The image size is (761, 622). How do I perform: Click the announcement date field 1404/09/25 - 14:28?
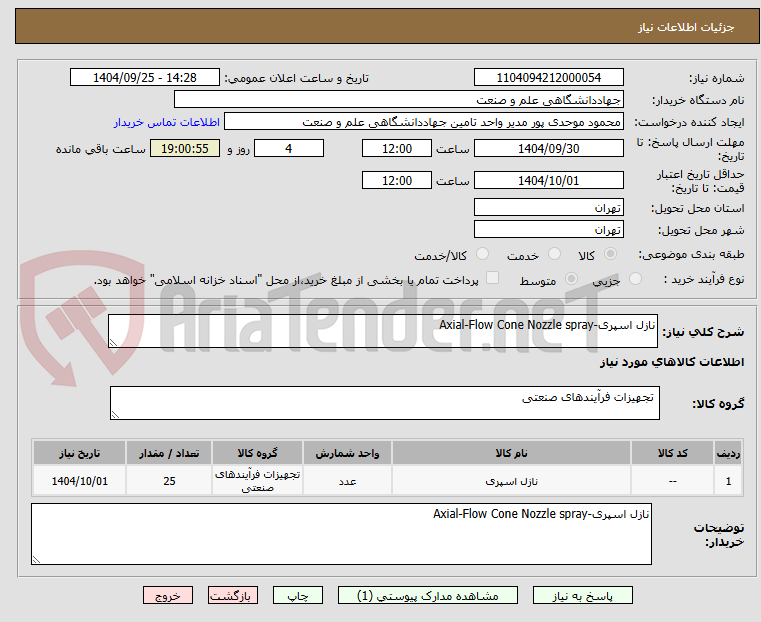click(145, 78)
